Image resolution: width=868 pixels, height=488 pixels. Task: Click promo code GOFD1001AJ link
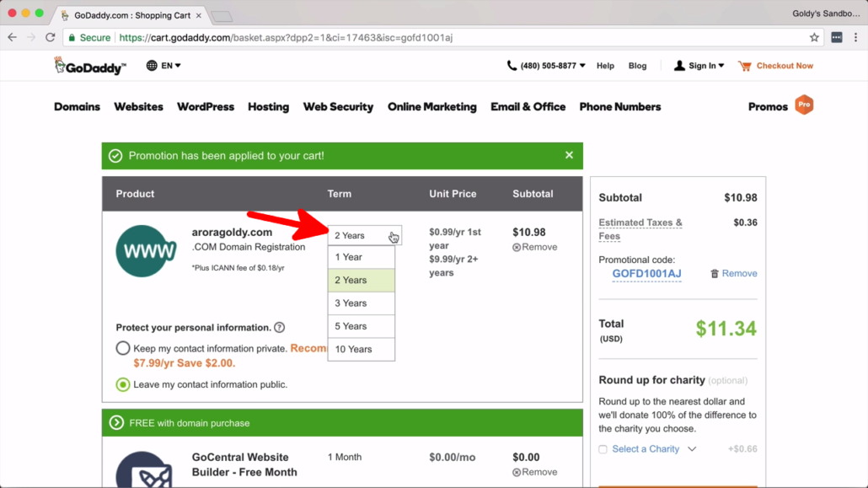[x=646, y=274]
